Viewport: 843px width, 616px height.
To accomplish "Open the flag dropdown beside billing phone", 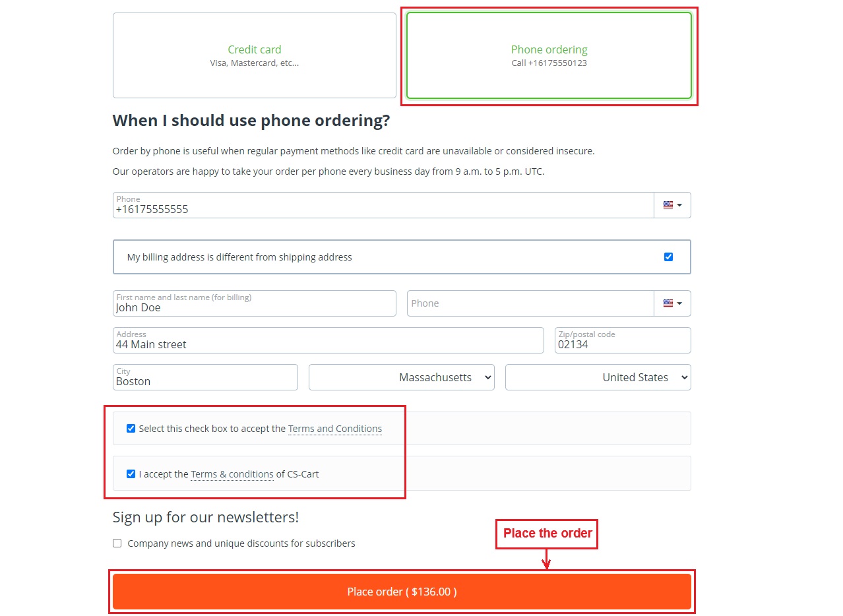I will (x=672, y=303).
